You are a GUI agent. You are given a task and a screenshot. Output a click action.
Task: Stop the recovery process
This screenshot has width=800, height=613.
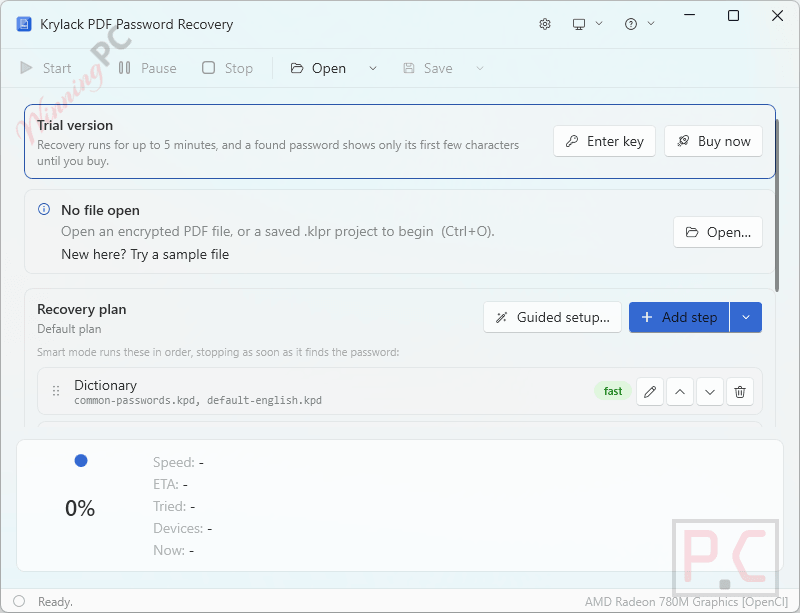pos(228,68)
